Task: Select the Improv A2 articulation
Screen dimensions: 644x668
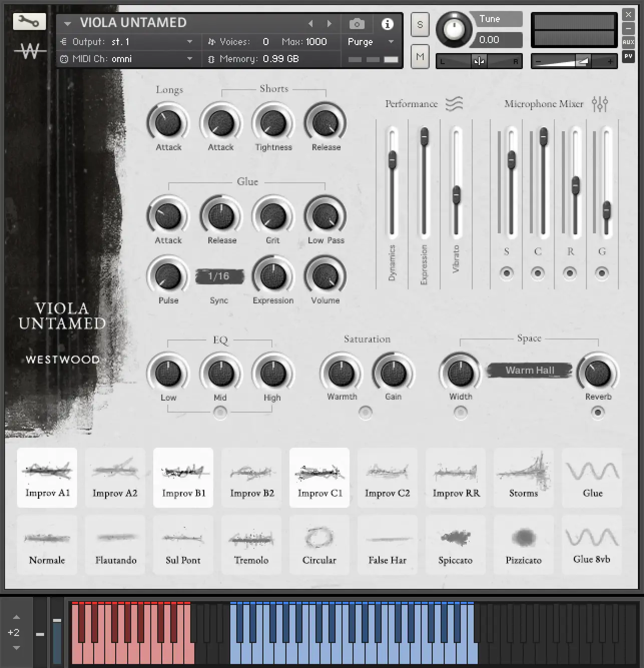Action: pyautogui.click(x=115, y=478)
